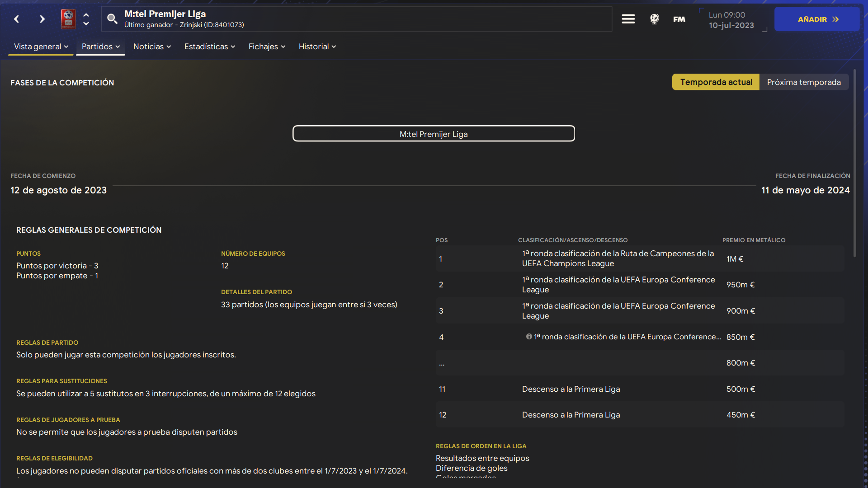
Task: Click the substitutions rule text about 5 sustitutos
Action: point(166,394)
